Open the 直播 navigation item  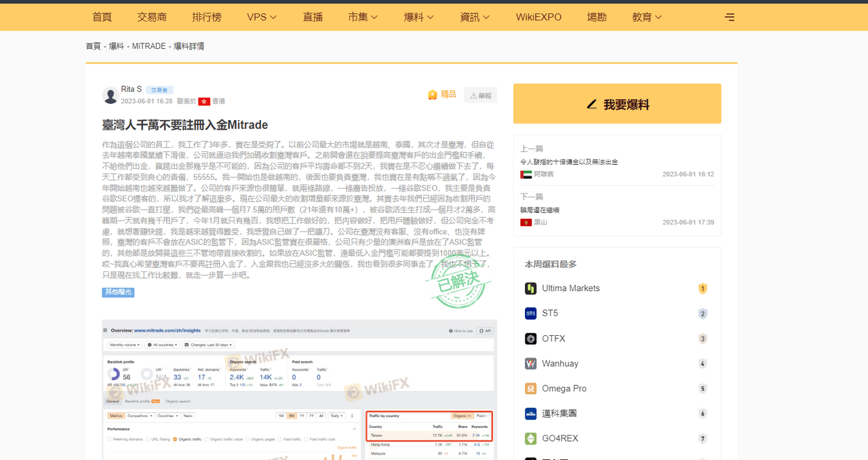(x=313, y=17)
